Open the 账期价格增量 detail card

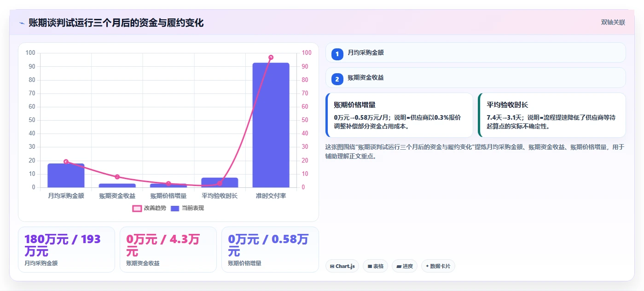click(x=399, y=115)
